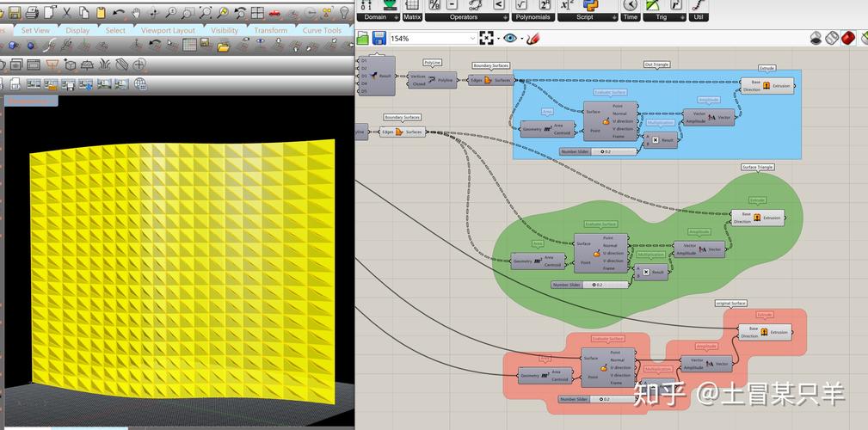Switch to the Transform tab
Screen dimensions: 868x430
[x=271, y=30]
